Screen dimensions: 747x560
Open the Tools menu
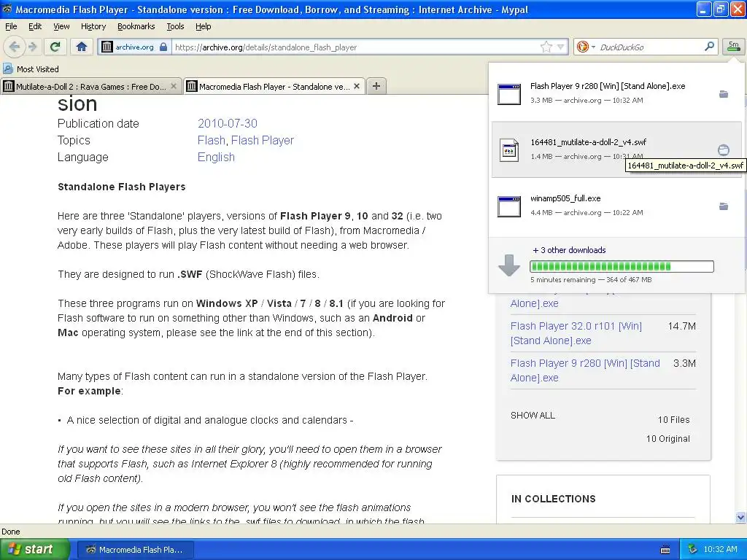click(175, 26)
